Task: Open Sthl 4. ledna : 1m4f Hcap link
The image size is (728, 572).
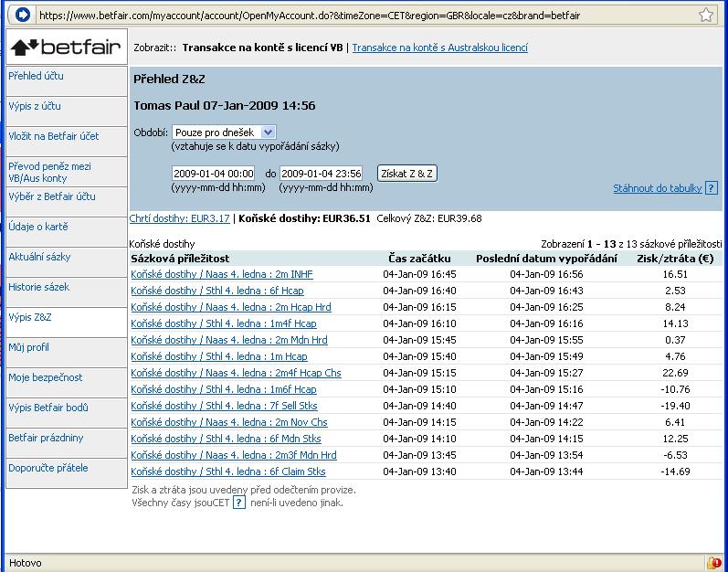Action: point(224,323)
